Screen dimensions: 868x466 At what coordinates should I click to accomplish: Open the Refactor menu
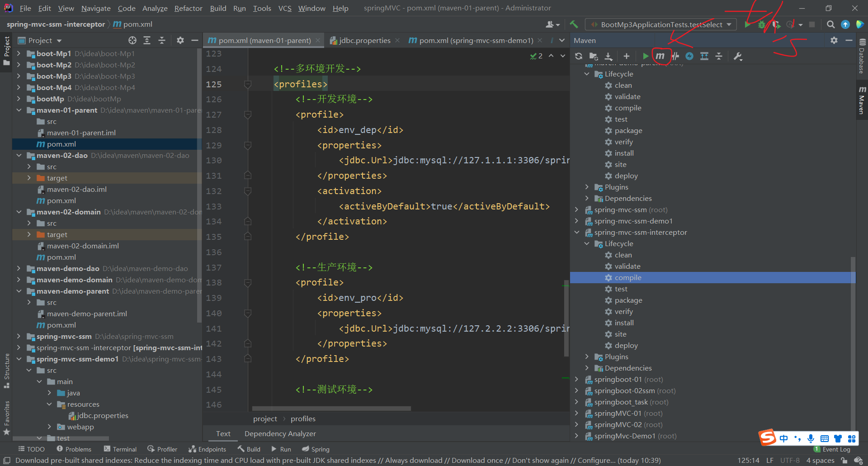[x=188, y=8]
